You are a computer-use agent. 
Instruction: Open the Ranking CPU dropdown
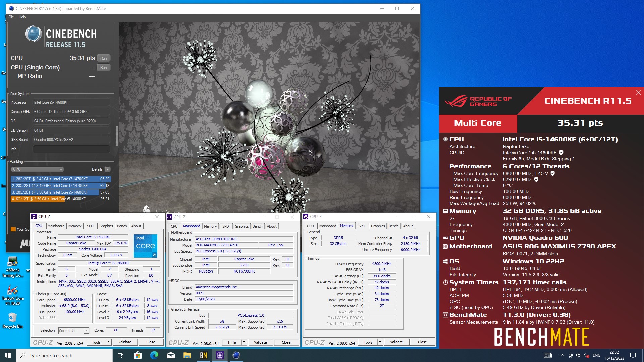37,169
